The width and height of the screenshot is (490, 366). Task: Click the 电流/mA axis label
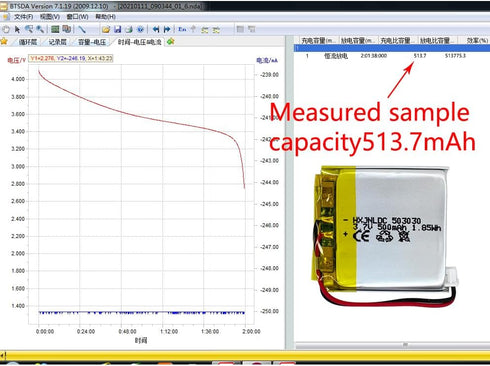(267, 60)
